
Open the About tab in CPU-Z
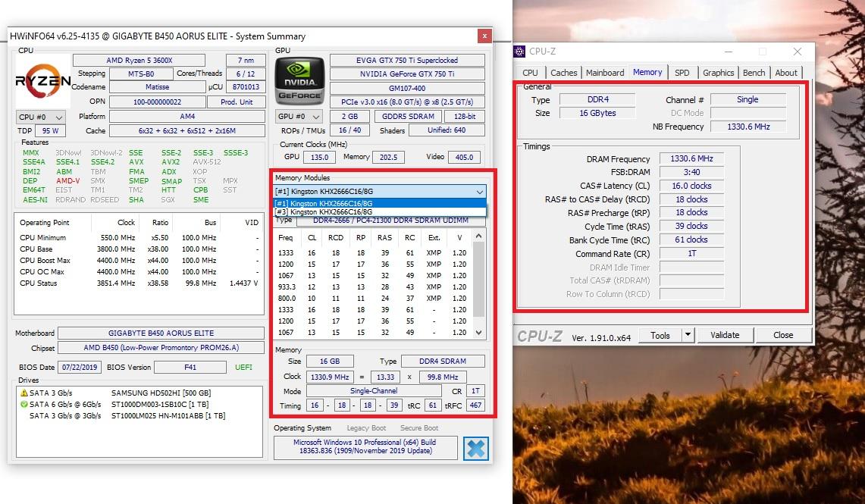click(786, 73)
